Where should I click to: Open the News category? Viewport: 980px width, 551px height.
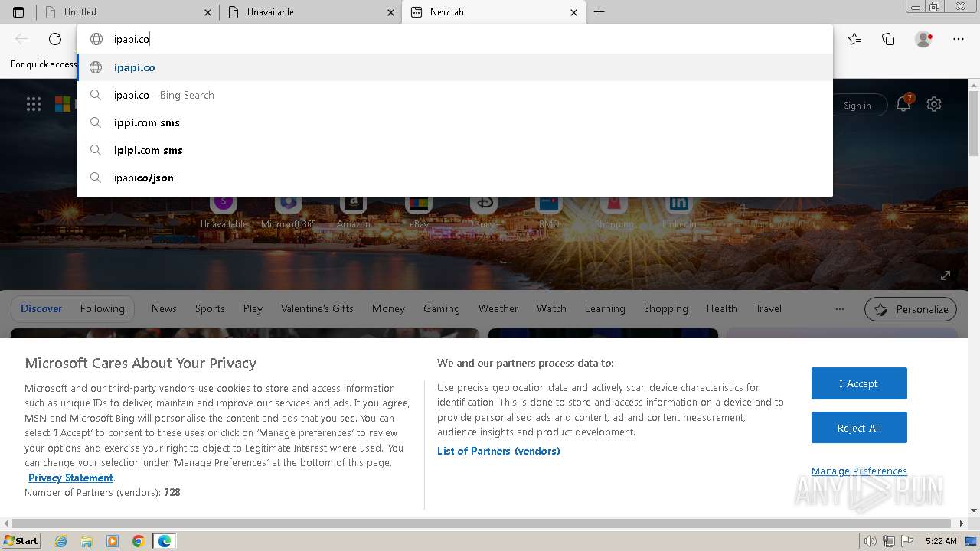tap(164, 308)
